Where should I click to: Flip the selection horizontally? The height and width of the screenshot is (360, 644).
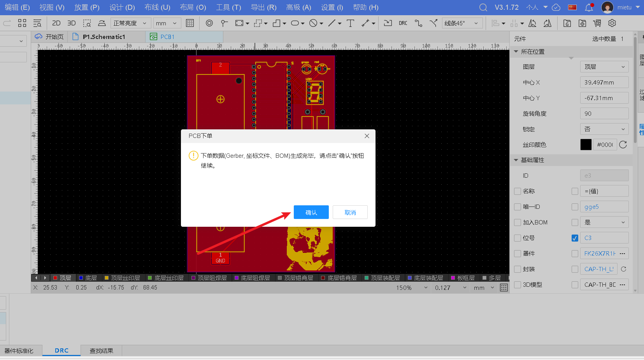(x=533, y=23)
